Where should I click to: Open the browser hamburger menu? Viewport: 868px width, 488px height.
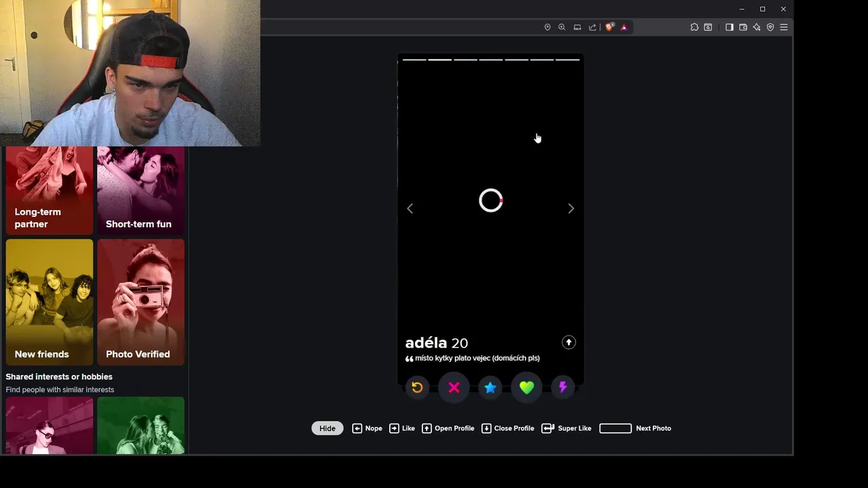point(784,27)
